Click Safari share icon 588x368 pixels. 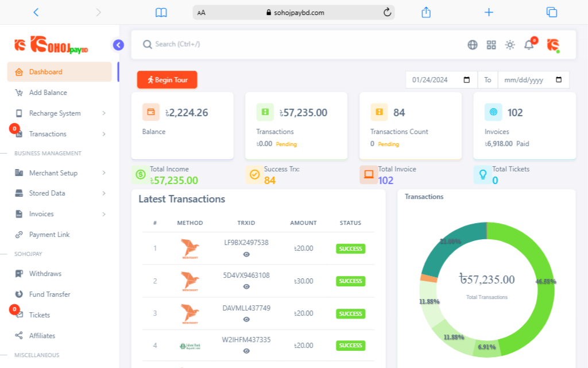426,12
